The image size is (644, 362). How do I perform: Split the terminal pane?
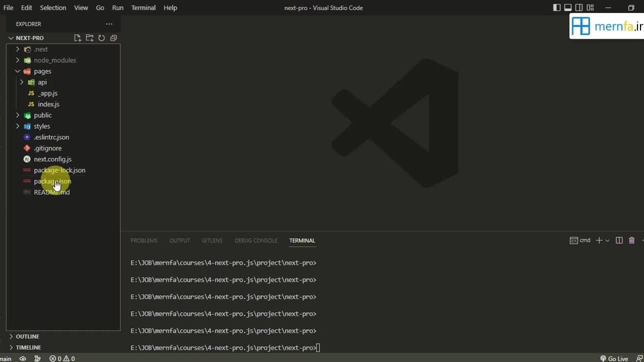619,240
